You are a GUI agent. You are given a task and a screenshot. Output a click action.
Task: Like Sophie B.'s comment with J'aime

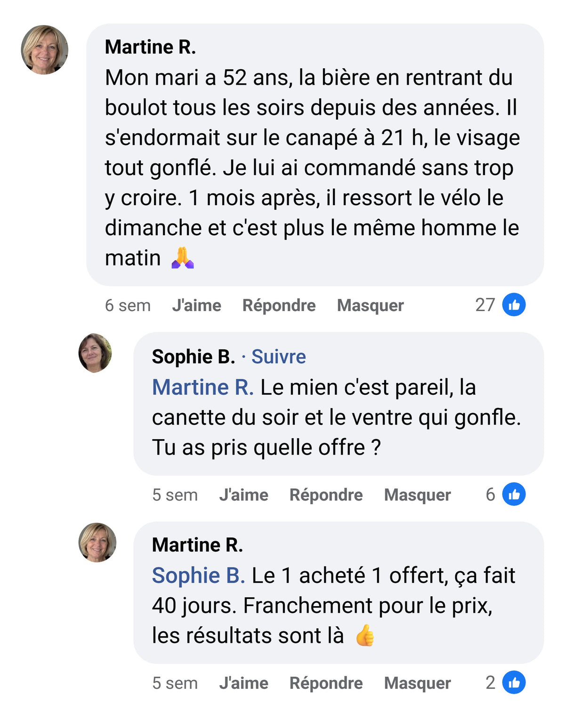243,495
